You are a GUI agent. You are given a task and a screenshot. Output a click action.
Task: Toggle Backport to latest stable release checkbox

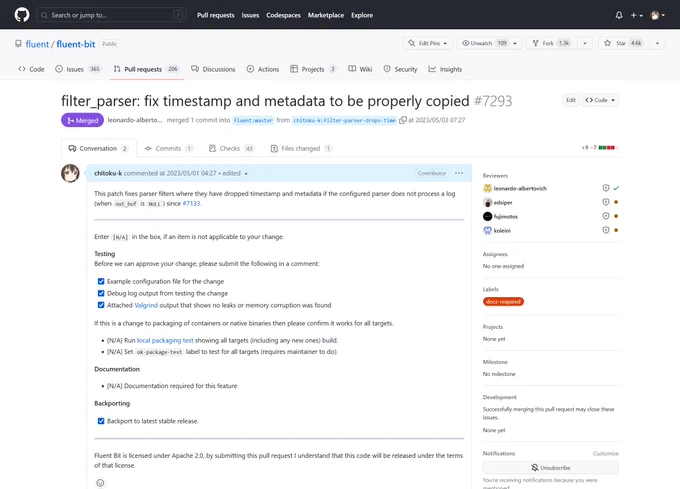pyautogui.click(x=101, y=421)
